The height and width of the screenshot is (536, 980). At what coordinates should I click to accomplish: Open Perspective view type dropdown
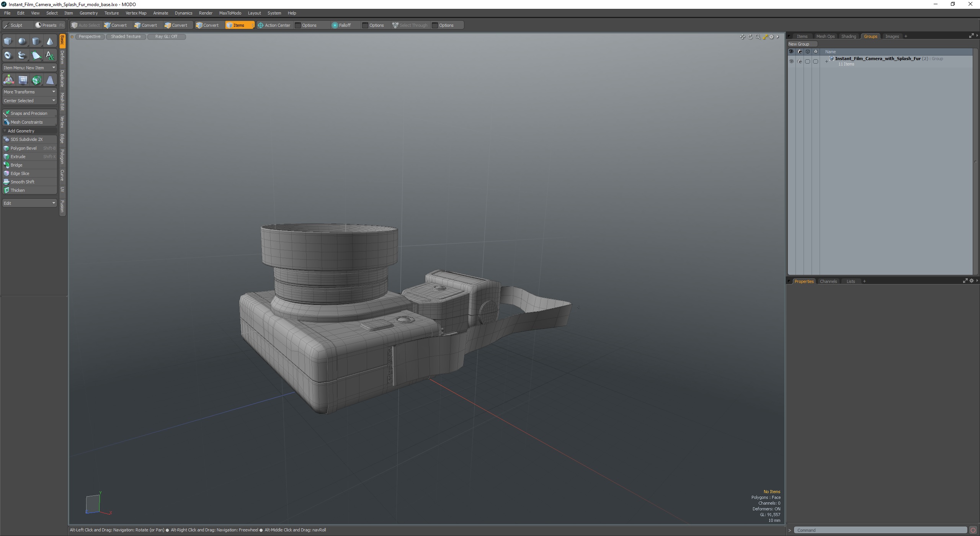click(x=90, y=36)
